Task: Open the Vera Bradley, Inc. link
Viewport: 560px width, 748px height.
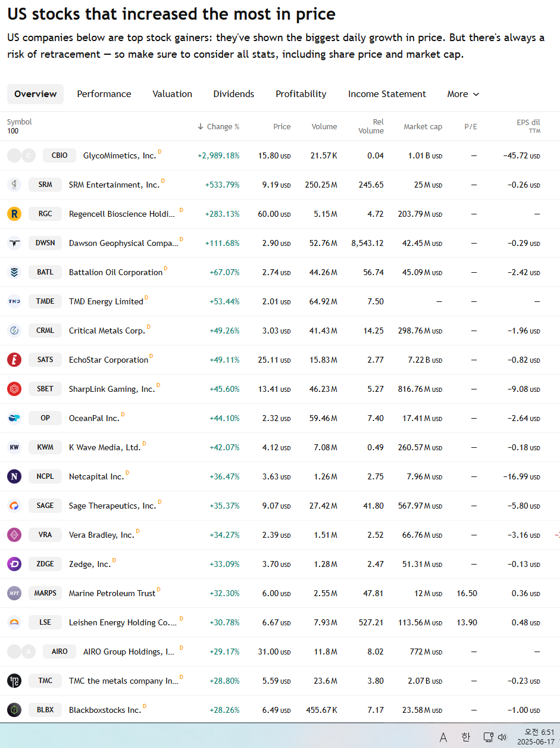Action: (102, 535)
